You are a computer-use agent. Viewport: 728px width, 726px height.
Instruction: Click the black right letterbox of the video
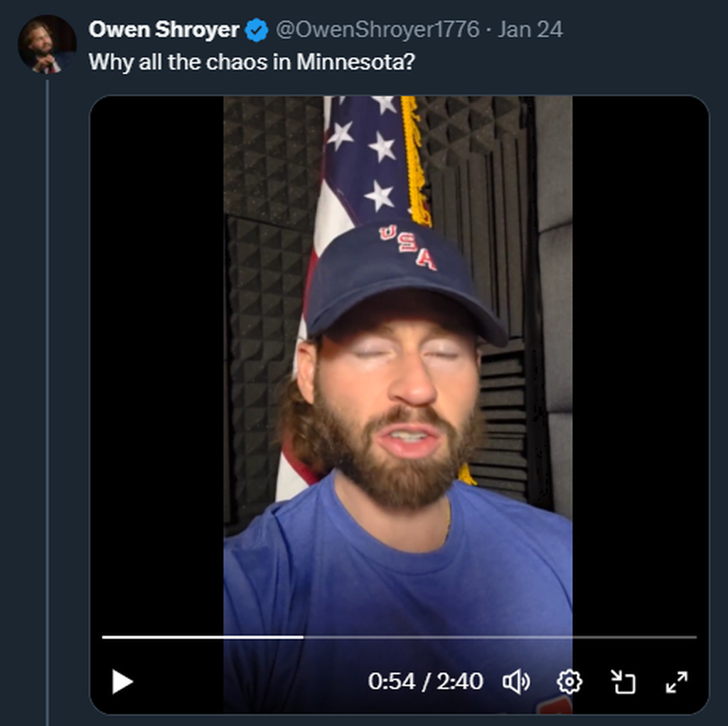point(640,356)
